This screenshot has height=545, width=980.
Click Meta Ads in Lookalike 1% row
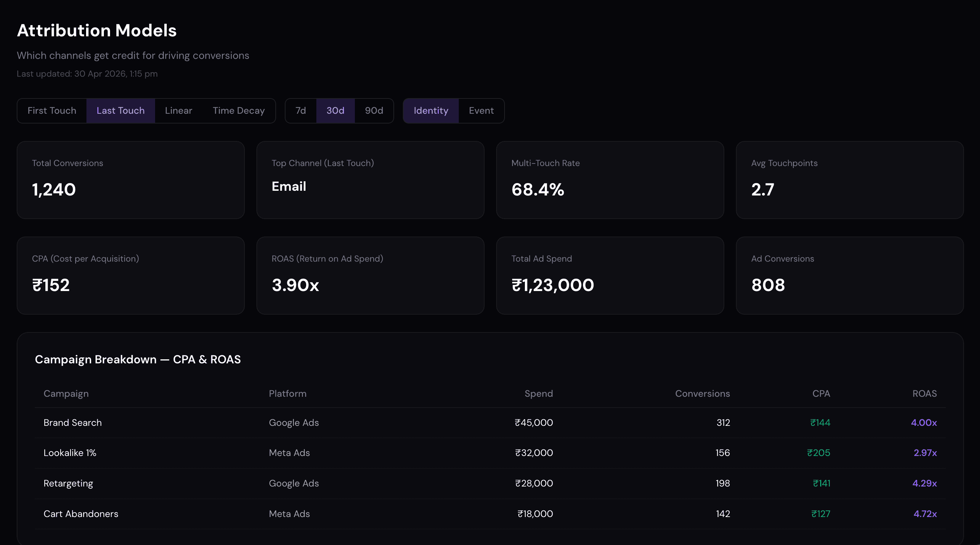289,453
